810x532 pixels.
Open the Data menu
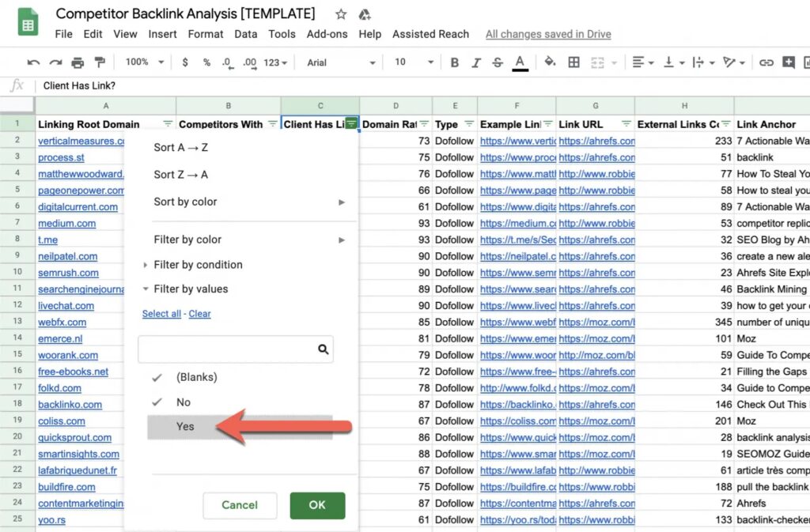click(245, 34)
